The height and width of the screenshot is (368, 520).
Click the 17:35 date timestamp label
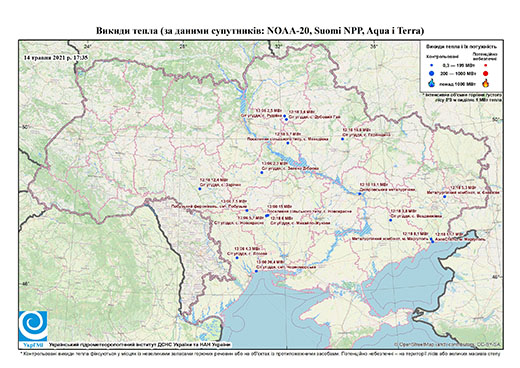point(56,57)
